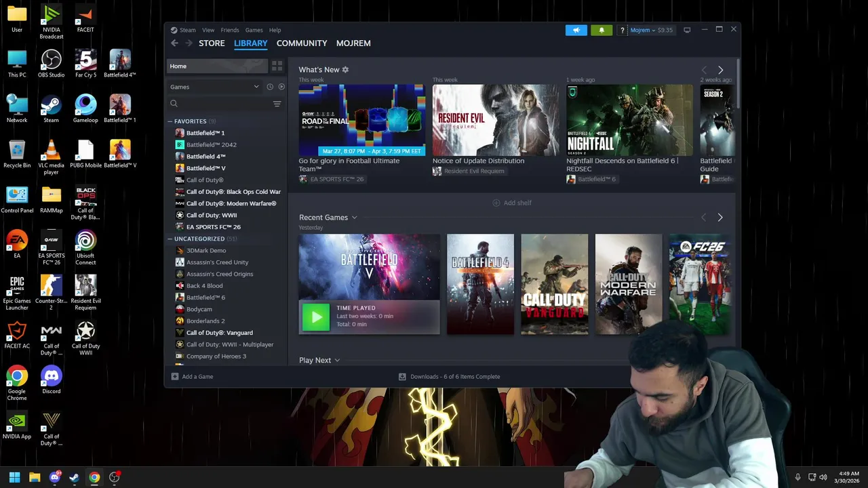The width and height of the screenshot is (868, 488).
Task: Open the Friends menu
Action: coord(230,30)
